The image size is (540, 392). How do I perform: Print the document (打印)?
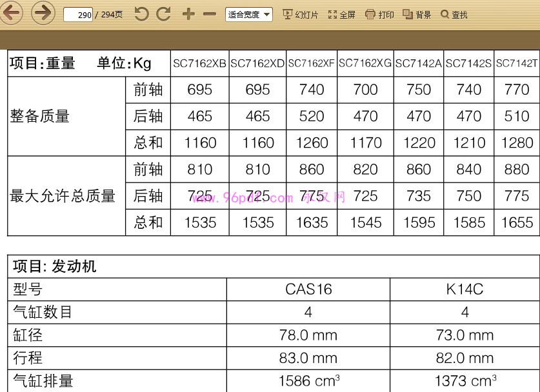(379, 14)
